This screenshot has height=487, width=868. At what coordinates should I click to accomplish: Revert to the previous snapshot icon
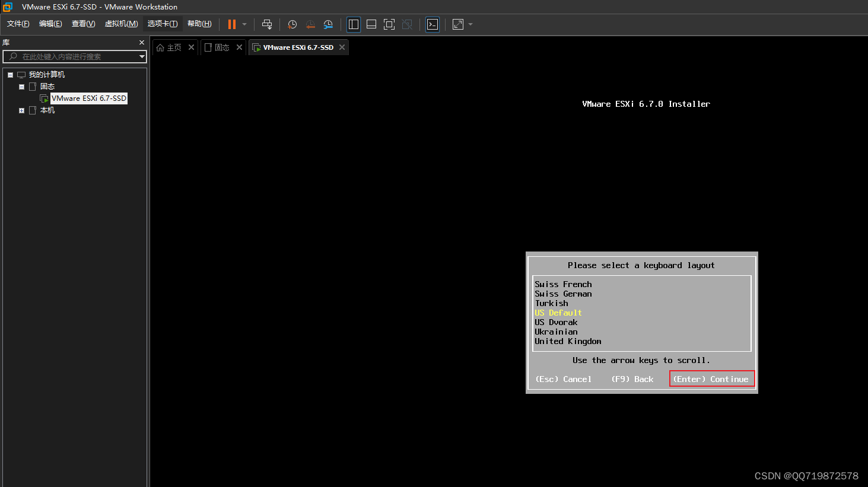(x=310, y=24)
